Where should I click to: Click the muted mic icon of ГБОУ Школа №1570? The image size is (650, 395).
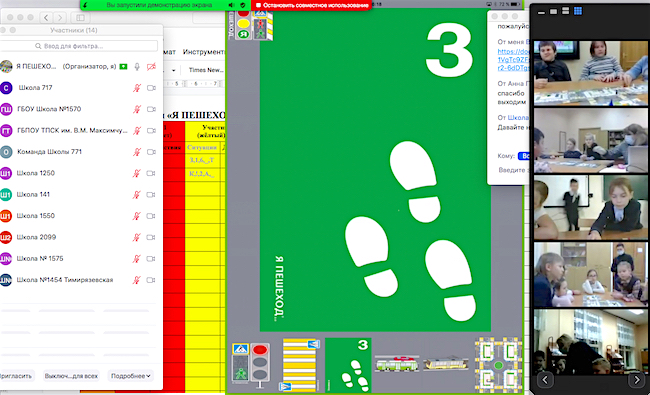pyautogui.click(x=137, y=109)
